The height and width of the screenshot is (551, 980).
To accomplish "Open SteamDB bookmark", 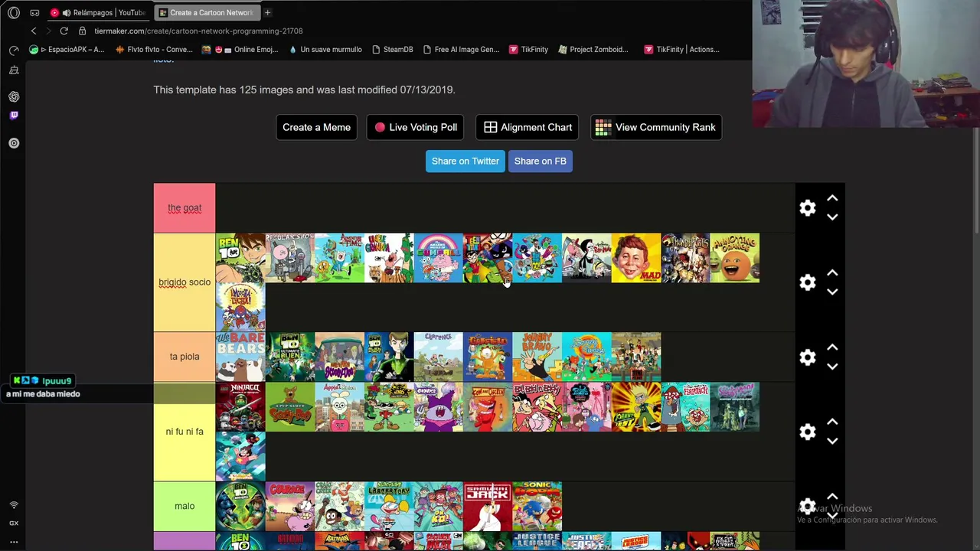I will (392, 49).
